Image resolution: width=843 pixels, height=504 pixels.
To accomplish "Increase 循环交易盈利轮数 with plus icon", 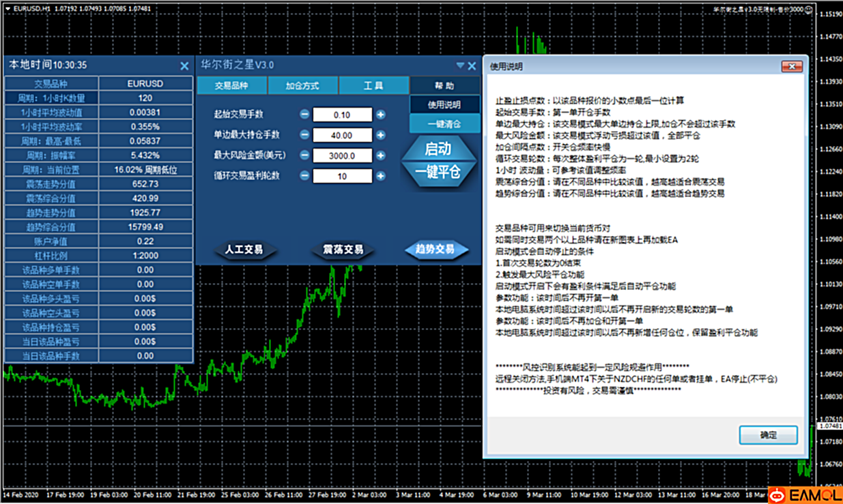I will click(x=381, y=176).
